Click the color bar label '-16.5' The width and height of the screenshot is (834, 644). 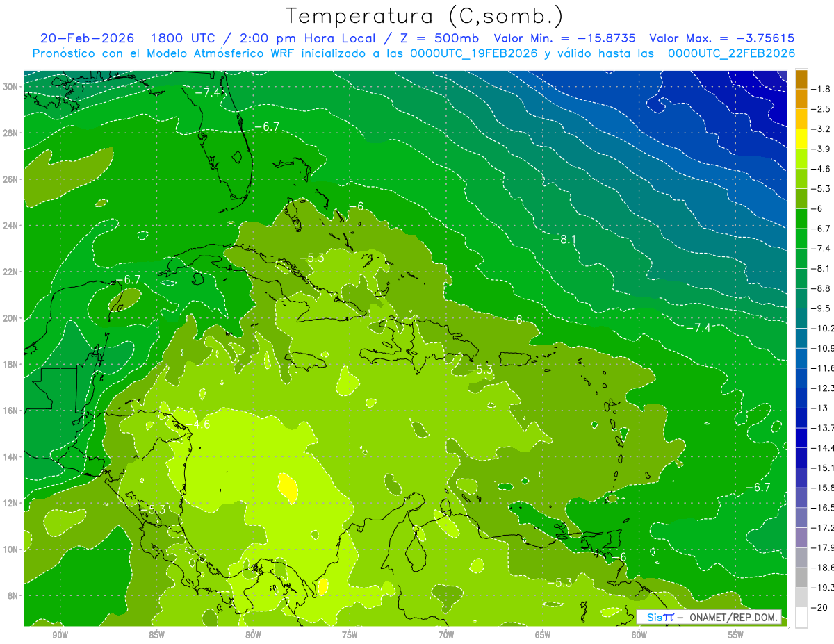pos(823,508)
